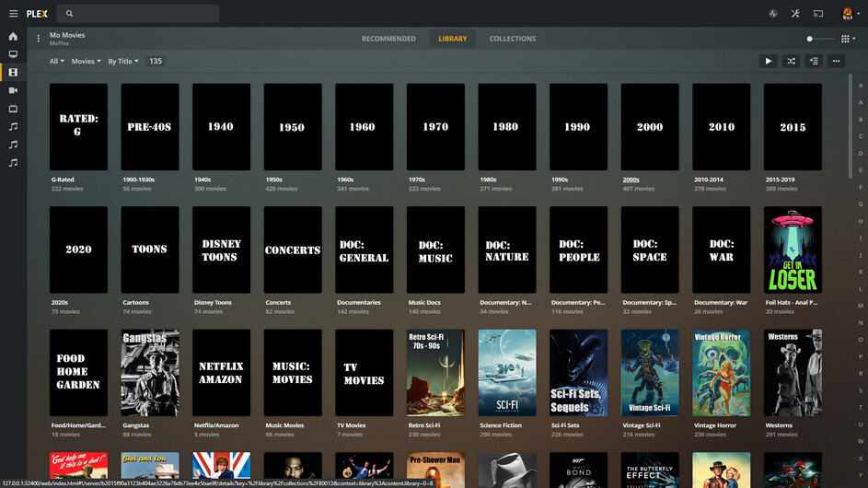Jump to letter S in alphabet index

point(861,390)
